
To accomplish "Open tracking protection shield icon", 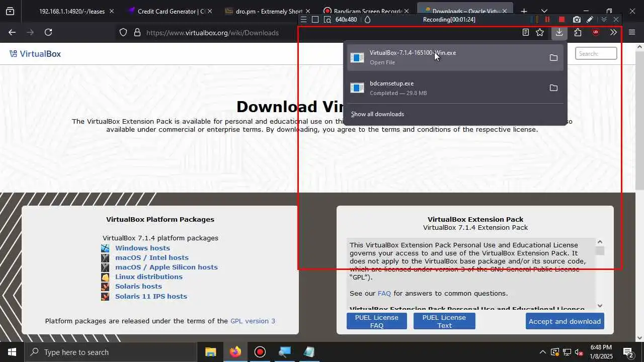I will (x=123, y=33).
